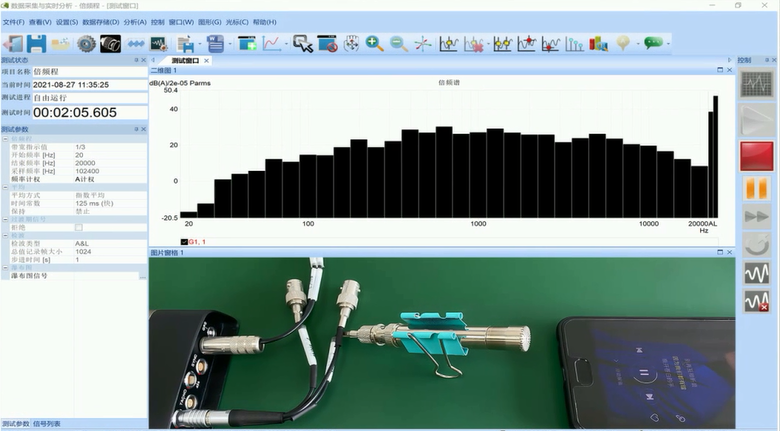Click the 项目名称 field showing 倍频程
The image size is (780, 431).
pyautogui.click(x=90, y=72)
